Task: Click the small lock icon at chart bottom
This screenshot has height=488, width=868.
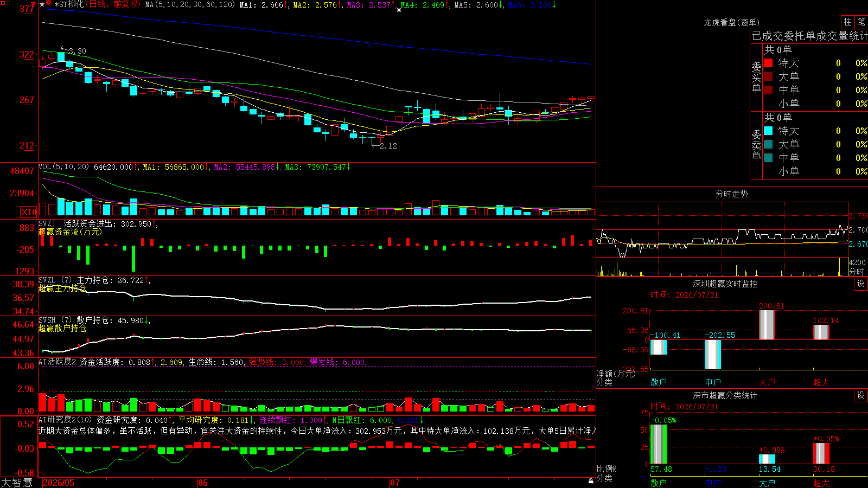Action: point(591,481)
